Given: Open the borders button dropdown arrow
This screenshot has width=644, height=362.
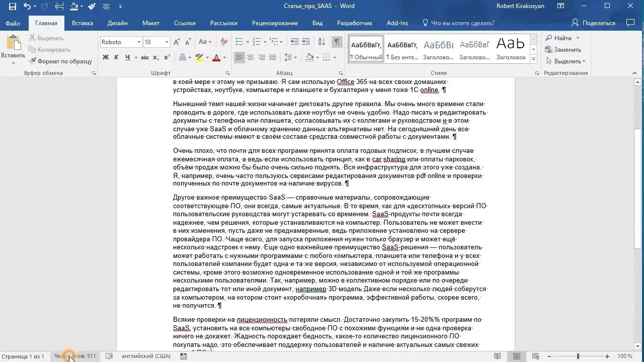Looking at the screenshot, I should (x=334, y=57).
